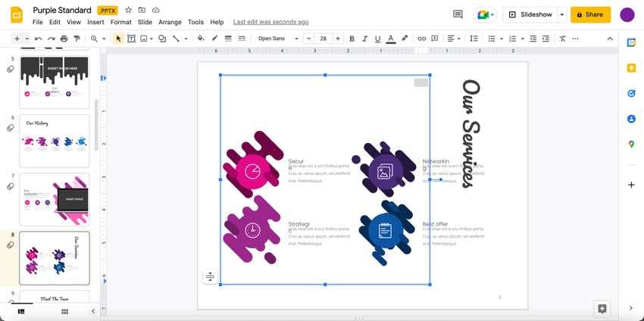Click the Paint format roller icon
644x321 pixels.
77,39
